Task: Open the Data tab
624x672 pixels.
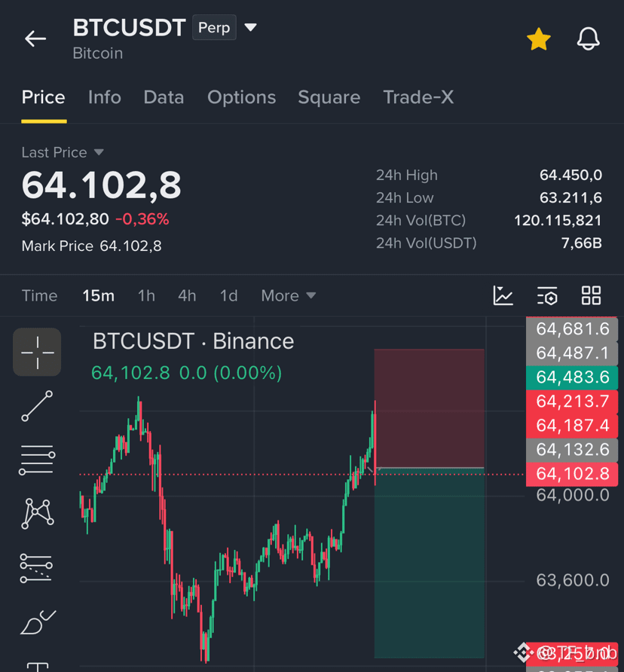Action: (164, 97)
